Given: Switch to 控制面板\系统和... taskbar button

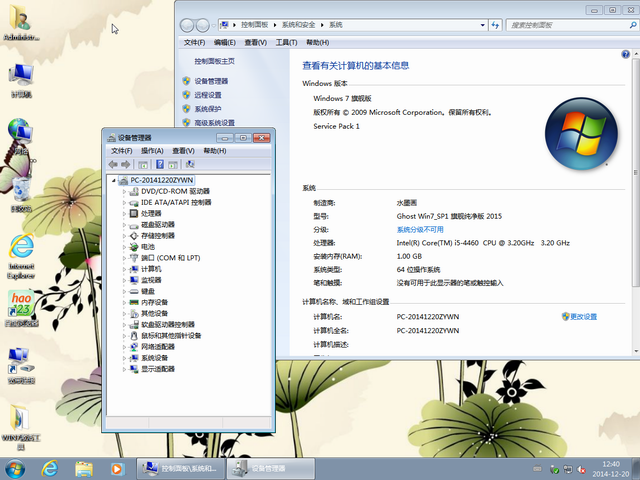Looking at the screenshot, I should click(x=181, y=469).
